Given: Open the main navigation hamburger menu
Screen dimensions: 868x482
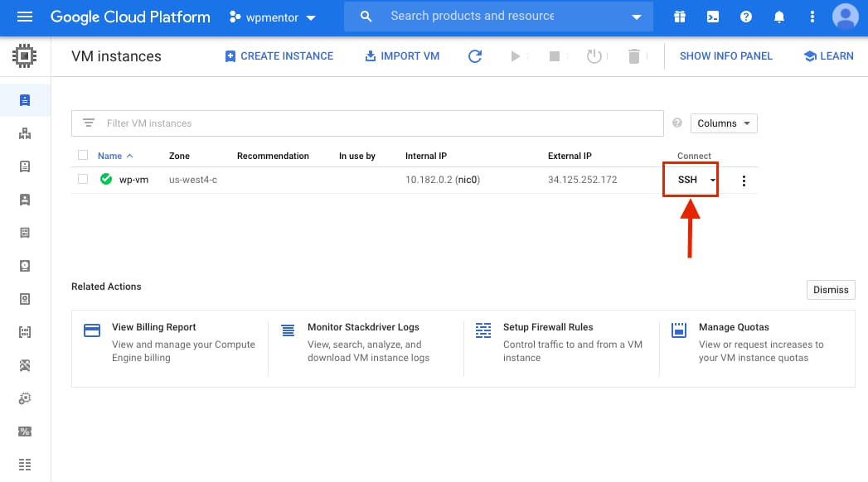Looking at the screenshot, I should pyautogui.click(x=25, y=17).
